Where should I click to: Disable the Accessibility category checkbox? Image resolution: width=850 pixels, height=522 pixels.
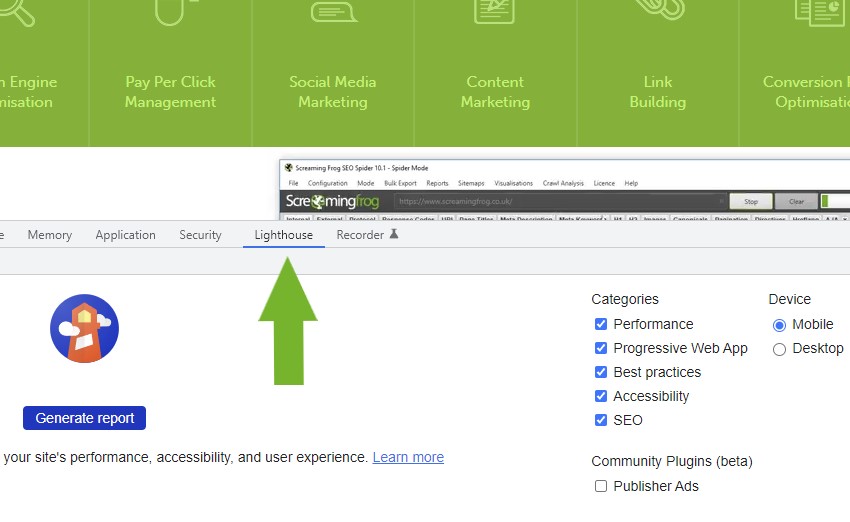[x=601, y=396]
